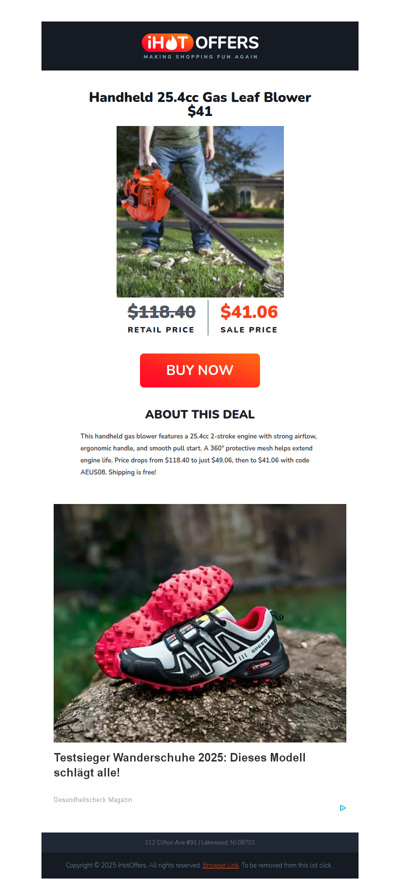The width and height of the screenshot is (400, 879).
Task: Open the red hiking shoes ad image
Action: 200,623
